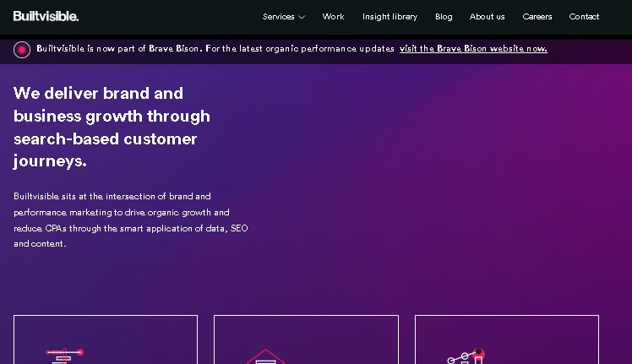Click the 'Builtvisible sits at the intersection' paragraph
This screenshot has height=364, width=632.
[131, 220]
